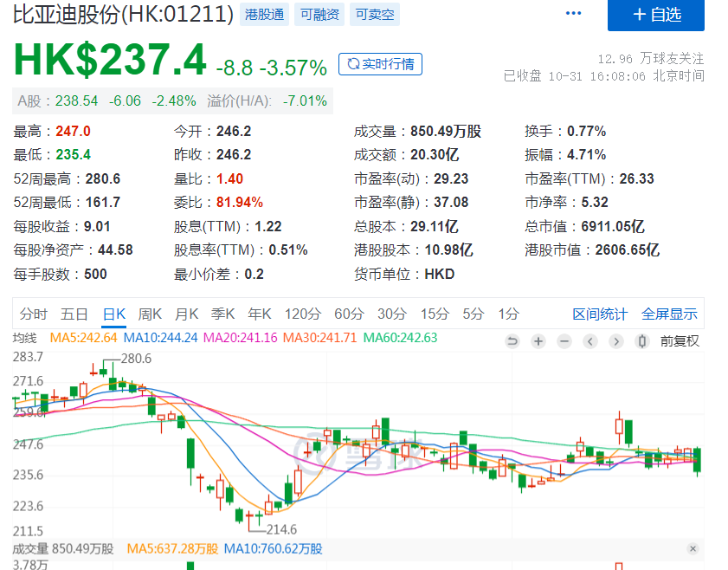The image size is (728, 570).
Task: Close the volume indicator panel
Action: point(693,548)
